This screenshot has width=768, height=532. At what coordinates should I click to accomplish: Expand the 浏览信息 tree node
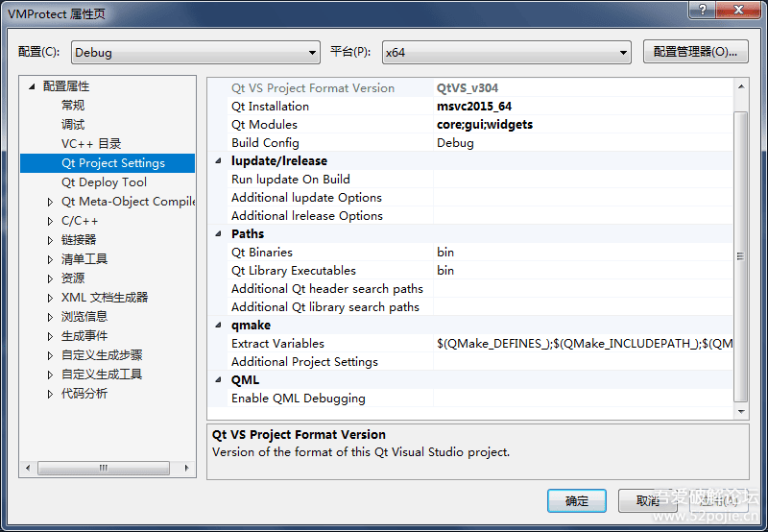click(x=50, y=317)
